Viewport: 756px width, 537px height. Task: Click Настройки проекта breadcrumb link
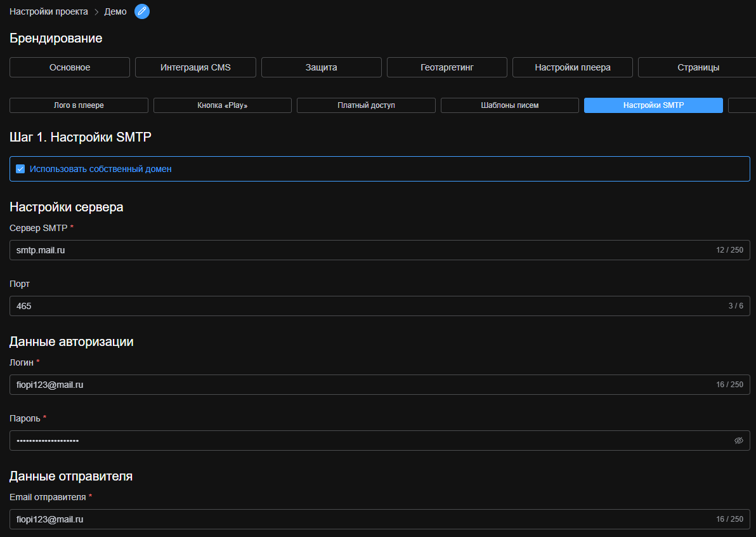[x=49, y=11]
